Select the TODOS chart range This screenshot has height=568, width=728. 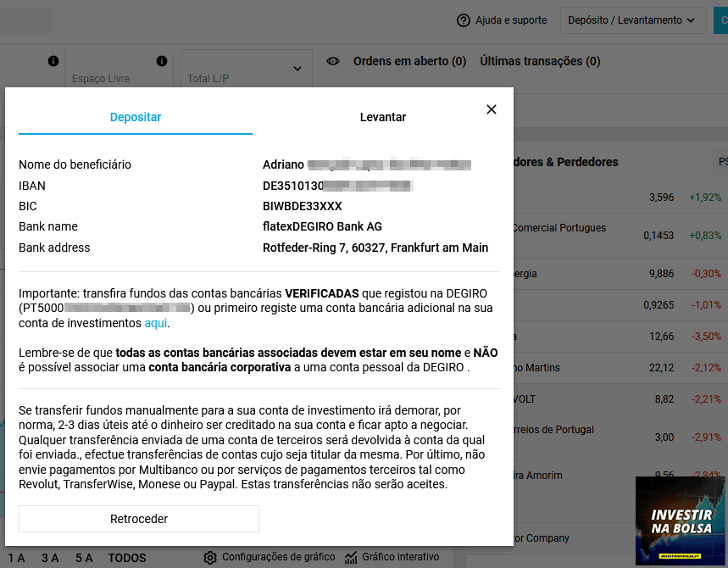127,558
